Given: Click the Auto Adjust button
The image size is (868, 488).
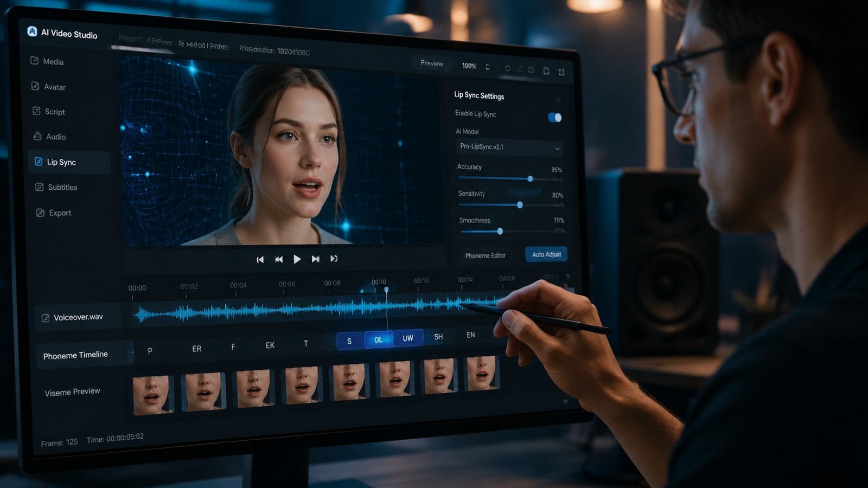Looking at the screenshot, I should (546, 254).
